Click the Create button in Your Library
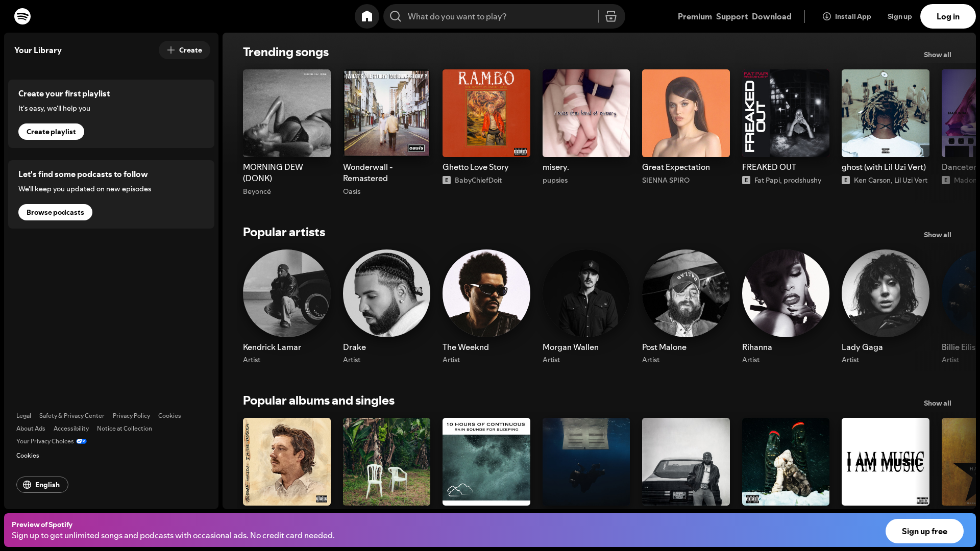This screenshot has height=551, width=980. click(x=184, y=50)
